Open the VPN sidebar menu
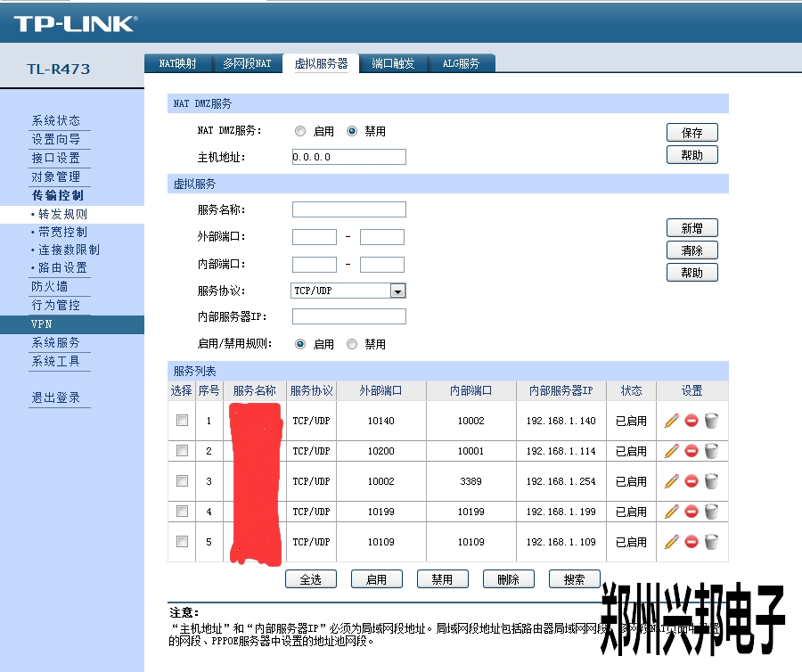This screenshot has width=802, height=672. click(x=42, y=324)
